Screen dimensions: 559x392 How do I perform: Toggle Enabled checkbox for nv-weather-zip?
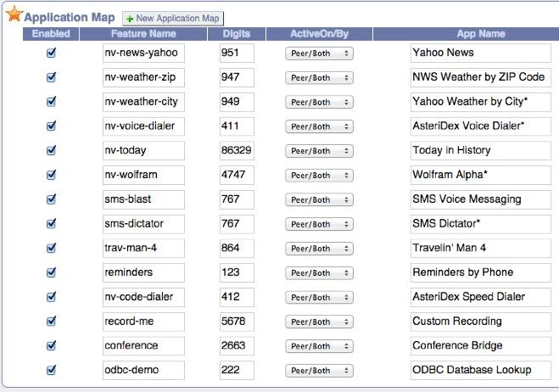coord(52,77)
